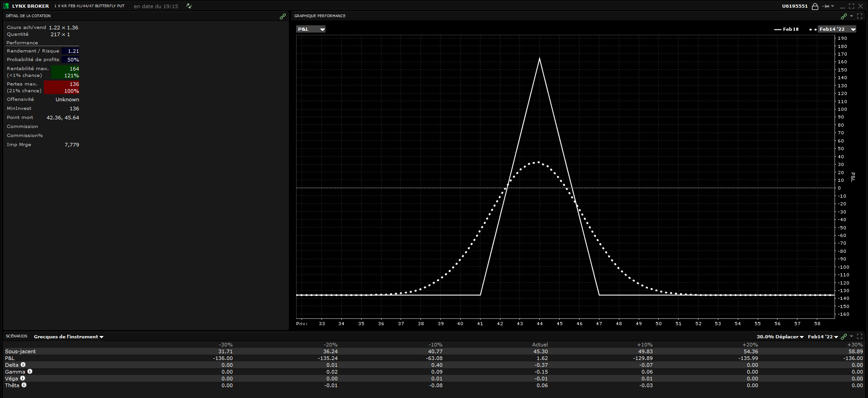Viewport: 868px width, 398px height.
Task: Maximize the Scénarios panel
Action: click(860, 336)
